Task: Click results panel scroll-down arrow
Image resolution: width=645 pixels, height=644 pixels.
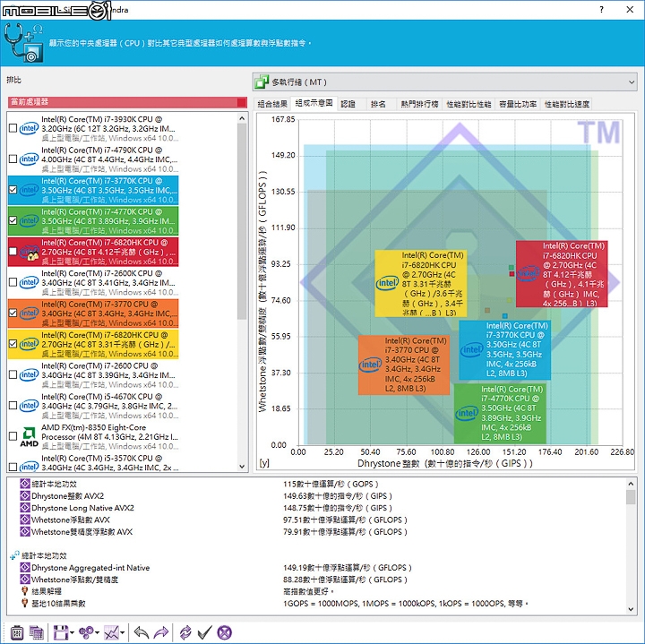Action: 630,609
